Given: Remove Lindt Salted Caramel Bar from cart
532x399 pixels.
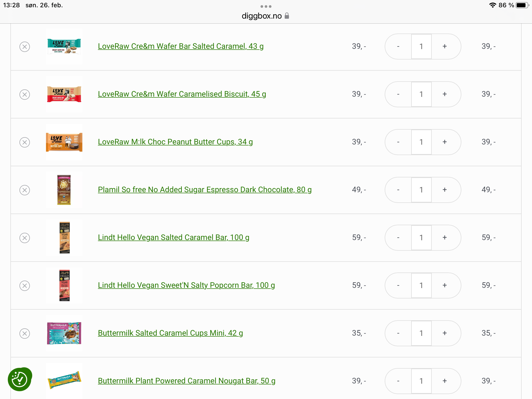Looking at the screenshot, I should click(x=25, y=238).
